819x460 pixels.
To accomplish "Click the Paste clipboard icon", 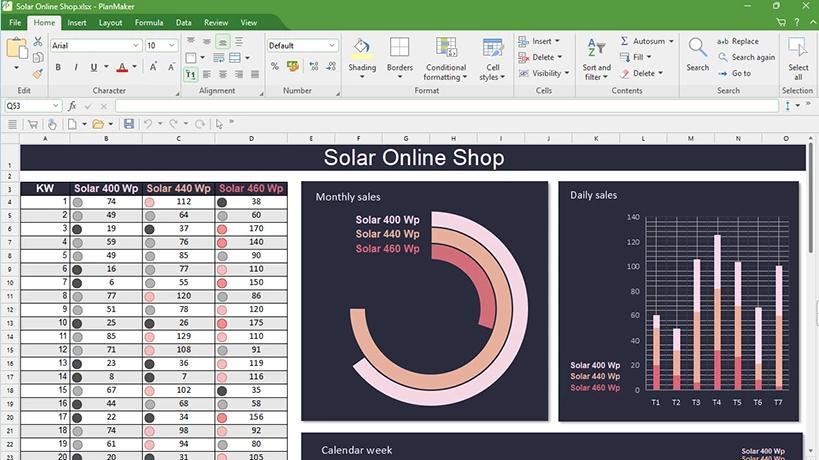I will [16, 48].
